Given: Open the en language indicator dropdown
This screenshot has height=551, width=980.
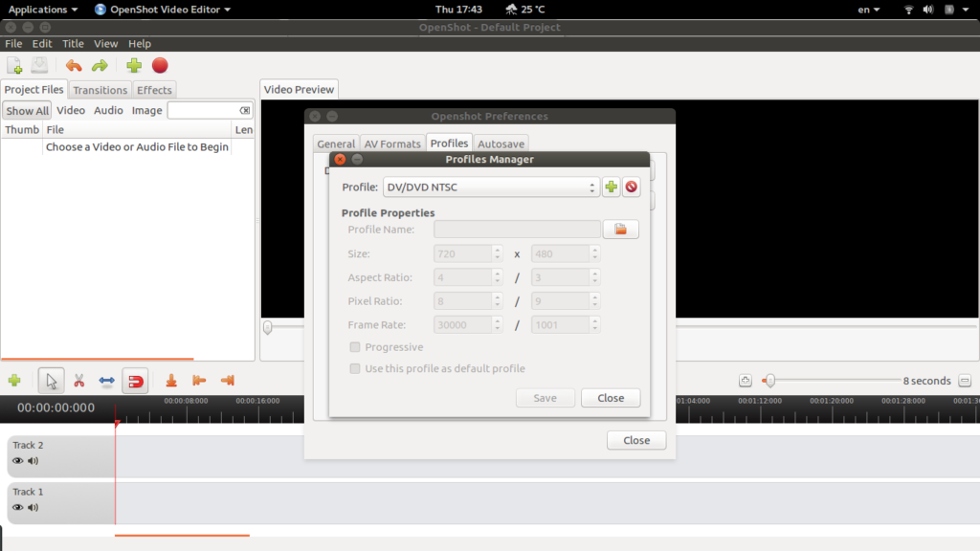Looking at the screenshot, I should click(869, 10).
